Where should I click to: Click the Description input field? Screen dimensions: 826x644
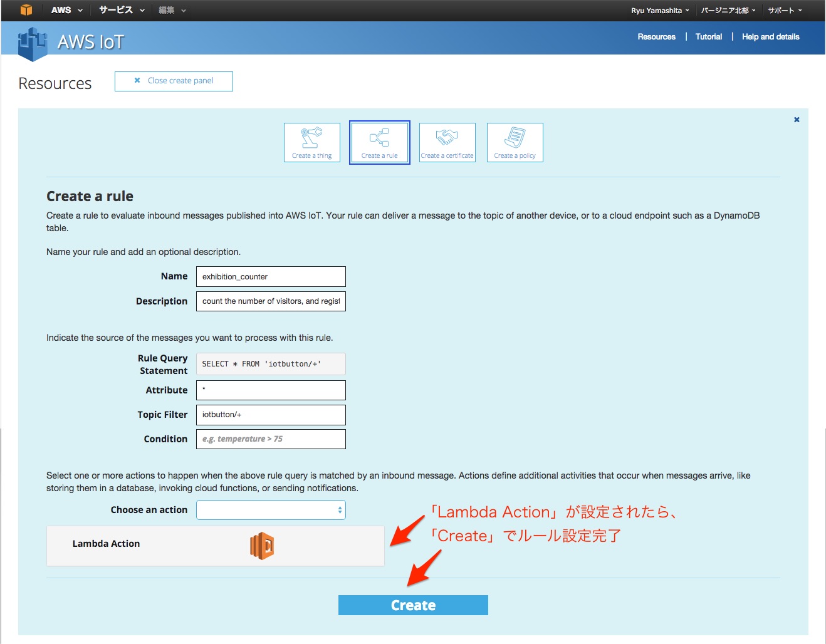point(271,301)
